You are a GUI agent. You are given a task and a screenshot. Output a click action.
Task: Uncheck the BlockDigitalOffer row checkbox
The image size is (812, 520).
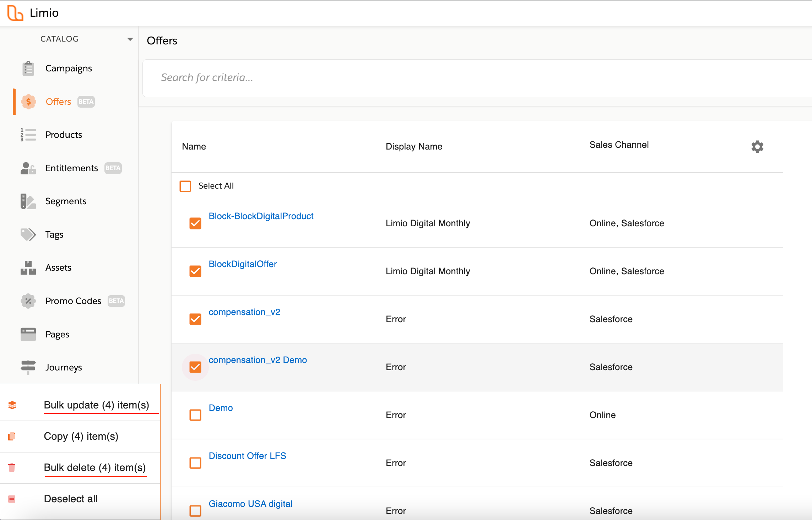click(195, 271)
